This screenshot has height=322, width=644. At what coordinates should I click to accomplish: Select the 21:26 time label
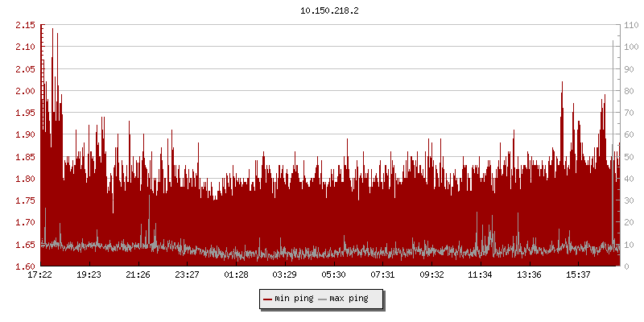pyautogui.click(x=138, y=275)
